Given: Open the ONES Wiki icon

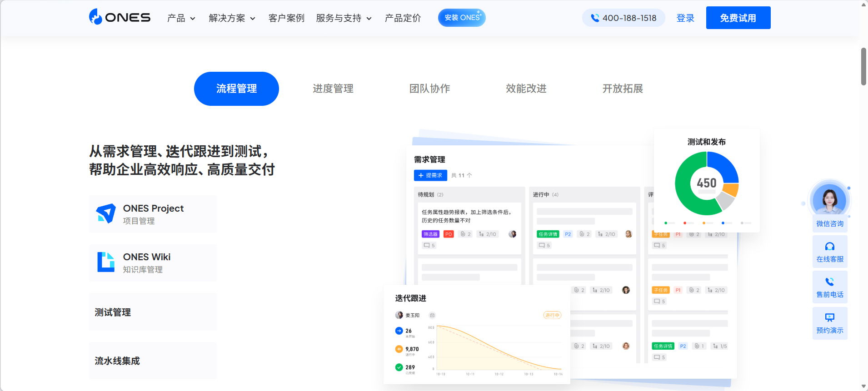Looking at the screenshot, I should tap(106, 262).
